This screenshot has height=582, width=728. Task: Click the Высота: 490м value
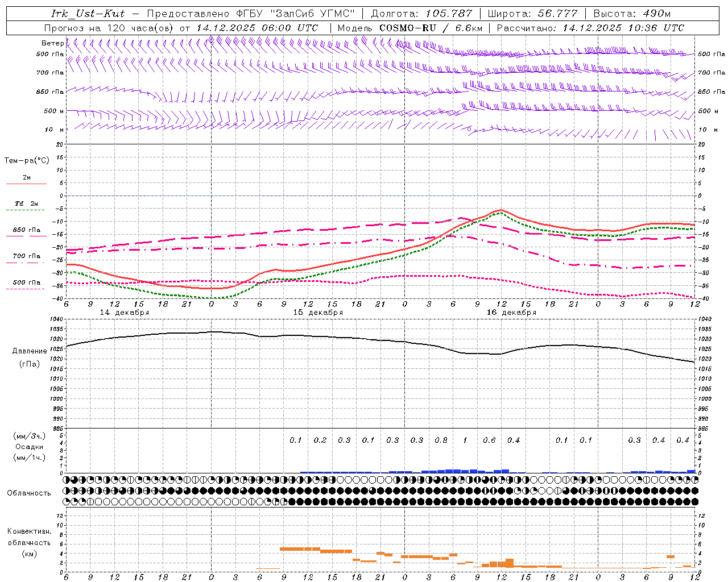(x=632, y=14)
